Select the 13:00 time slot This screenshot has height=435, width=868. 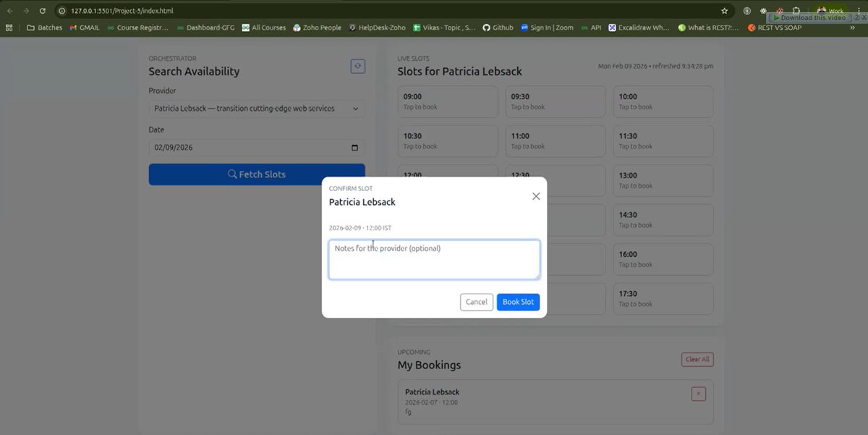[x=663, y=180]
